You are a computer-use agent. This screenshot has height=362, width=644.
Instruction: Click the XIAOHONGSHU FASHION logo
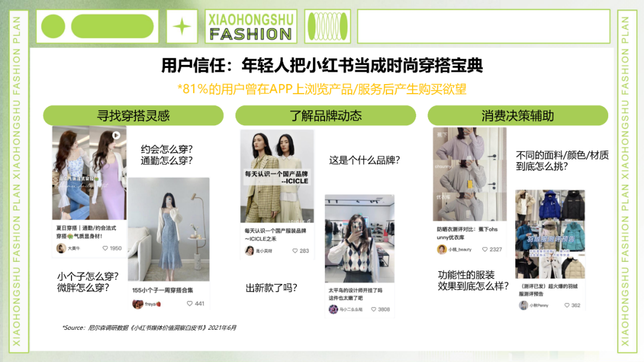point(250,27)
